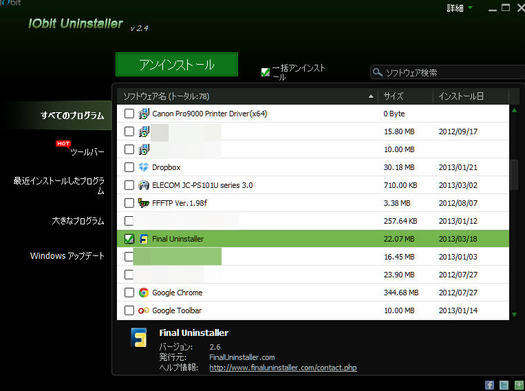
Task: Check the 16.45 MB row checkbox
Action: [129, 257]
